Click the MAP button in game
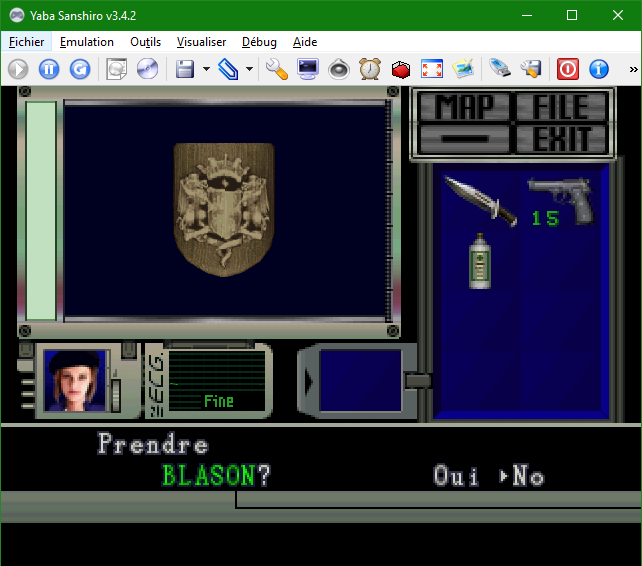 coord(464,106)
